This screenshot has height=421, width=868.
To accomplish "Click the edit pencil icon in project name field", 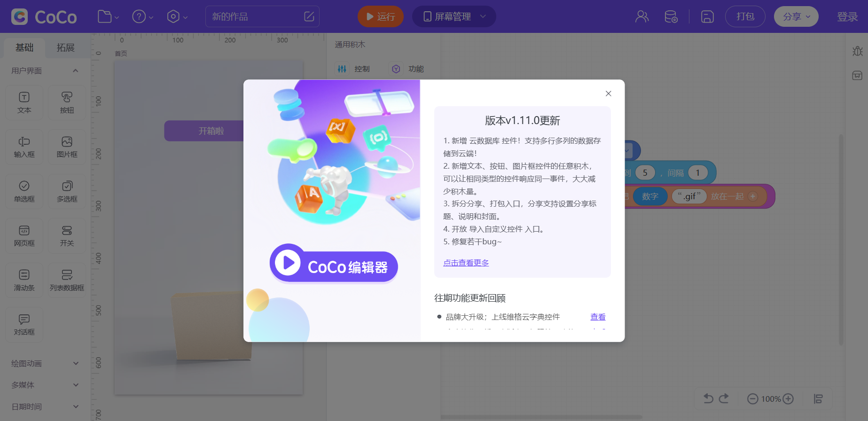I will (x=309, y=16).
